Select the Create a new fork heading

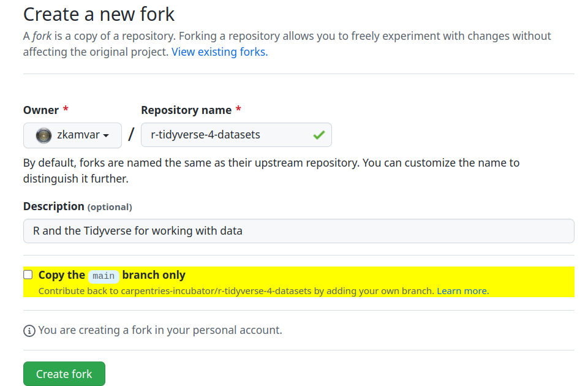pos(99,14)
